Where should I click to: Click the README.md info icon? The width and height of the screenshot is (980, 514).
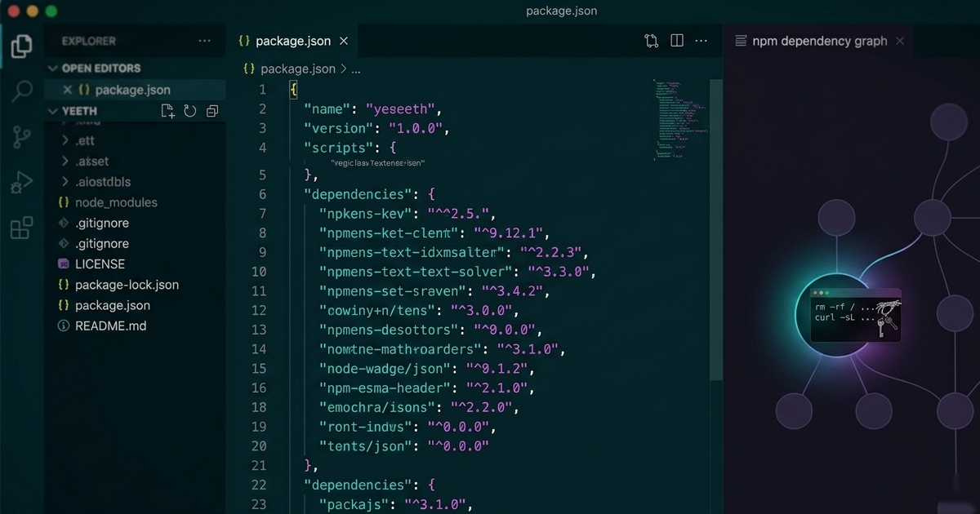click(x=64, y=326)
